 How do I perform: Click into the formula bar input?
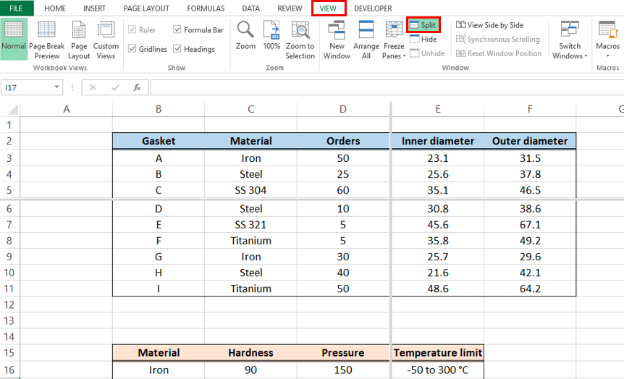coord(387,87)
